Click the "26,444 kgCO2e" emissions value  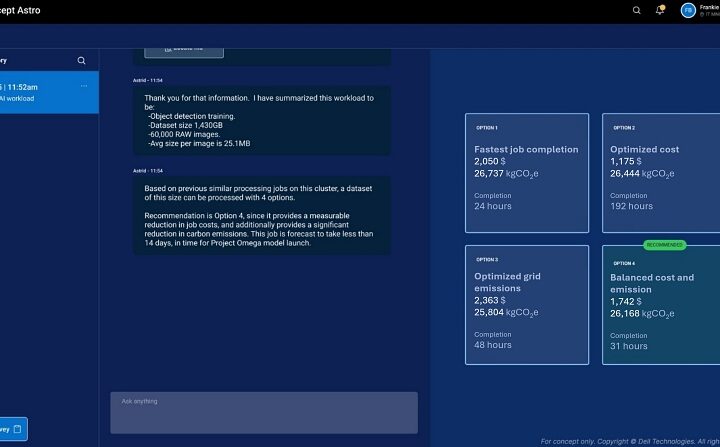point(642,174)
